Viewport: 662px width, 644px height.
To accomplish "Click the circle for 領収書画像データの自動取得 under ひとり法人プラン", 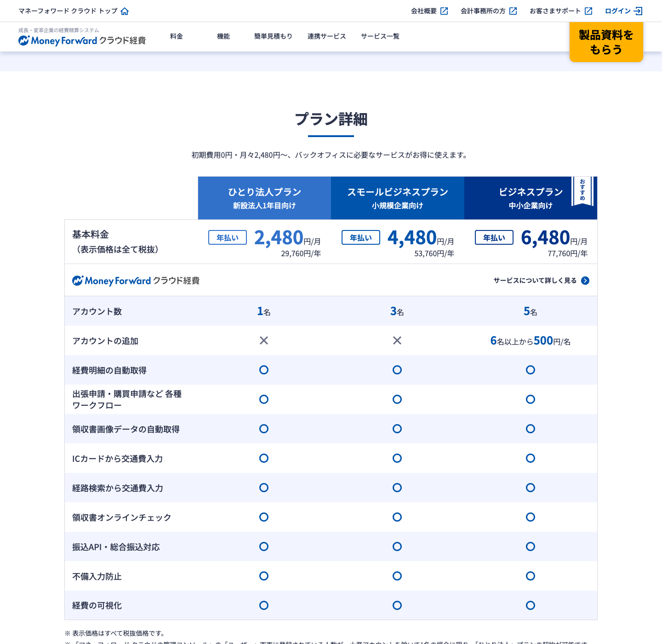I will click(x=264, y=429).
